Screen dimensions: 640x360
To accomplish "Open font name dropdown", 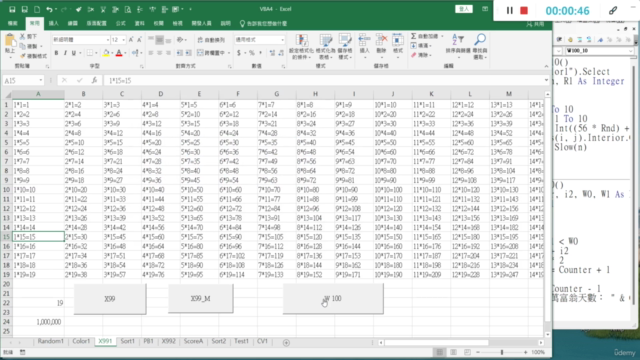I will [x=108, y=40].
